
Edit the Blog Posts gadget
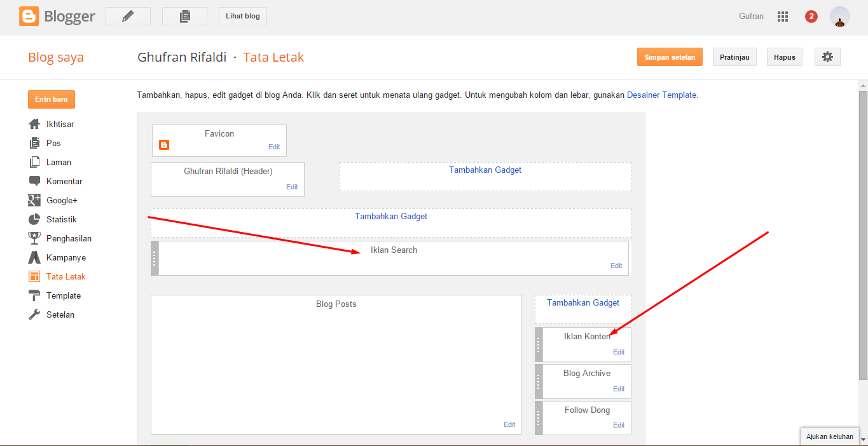[x=509, y=424]
